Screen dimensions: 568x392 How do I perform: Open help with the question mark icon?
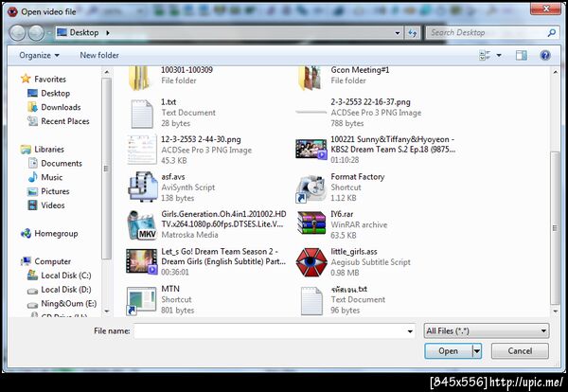545,56
